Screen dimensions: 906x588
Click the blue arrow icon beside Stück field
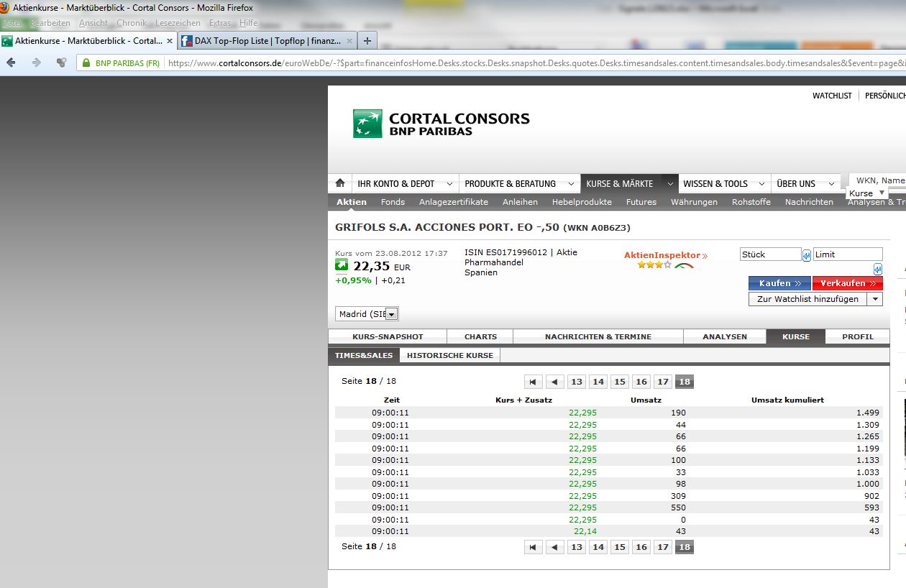(x=807, y=255)
